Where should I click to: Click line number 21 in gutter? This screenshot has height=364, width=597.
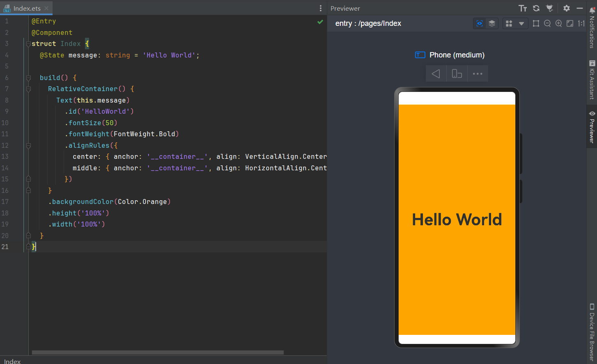[5, 247]
